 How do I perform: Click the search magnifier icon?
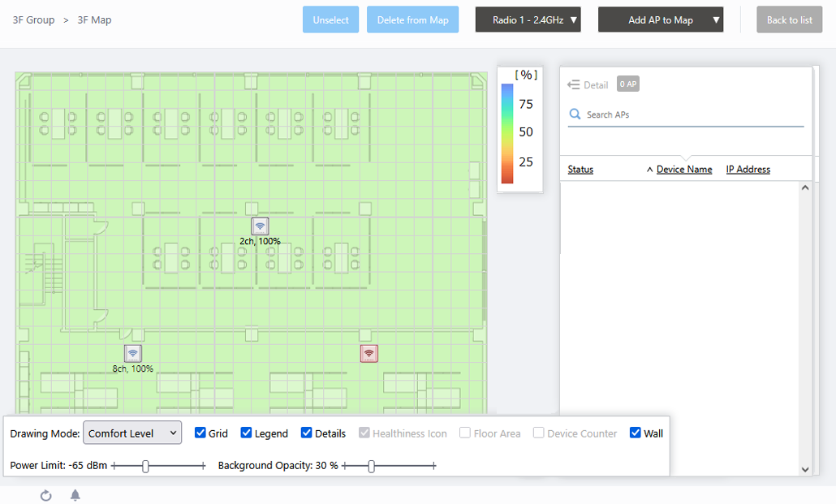point(575,114)
